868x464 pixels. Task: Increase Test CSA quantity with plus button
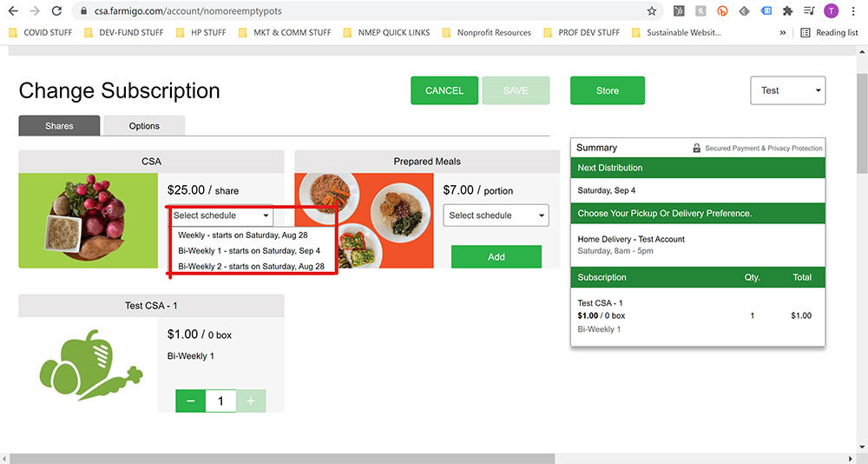pos(251,401)
